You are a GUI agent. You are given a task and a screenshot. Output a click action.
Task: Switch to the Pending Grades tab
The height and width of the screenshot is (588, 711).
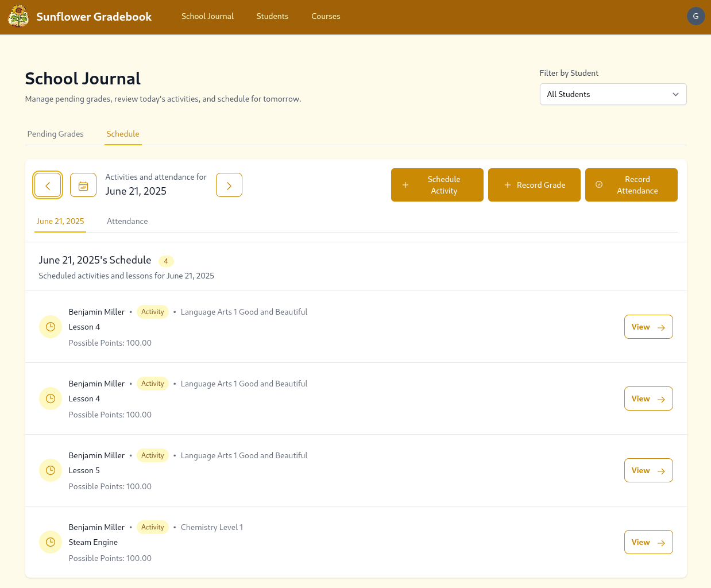(56, 134)
